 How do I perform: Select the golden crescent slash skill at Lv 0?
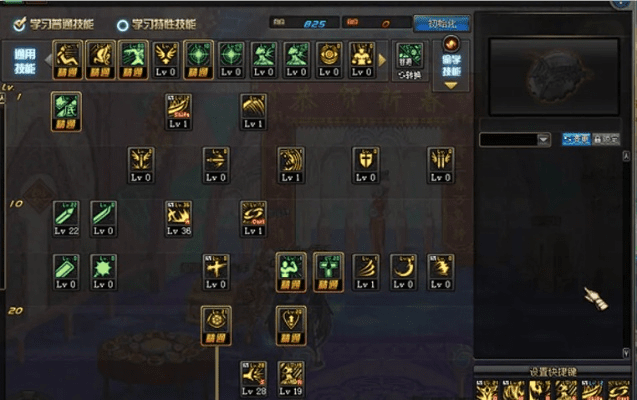tap(403, 272)
